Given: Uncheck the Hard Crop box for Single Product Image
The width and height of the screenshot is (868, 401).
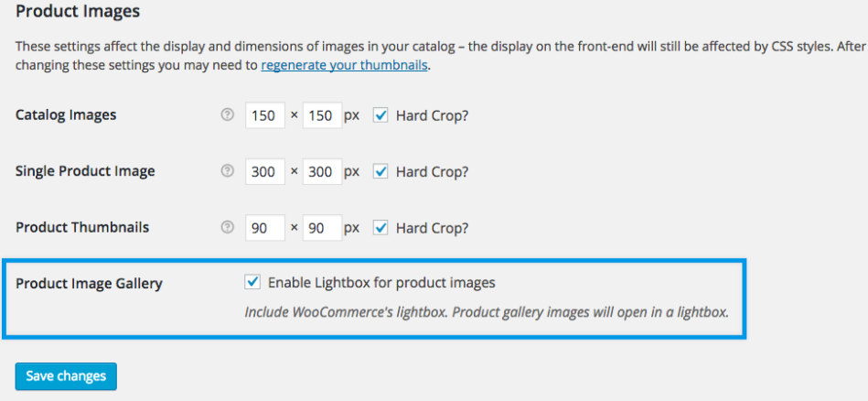Looking at the screenshot, I should 380,172.
